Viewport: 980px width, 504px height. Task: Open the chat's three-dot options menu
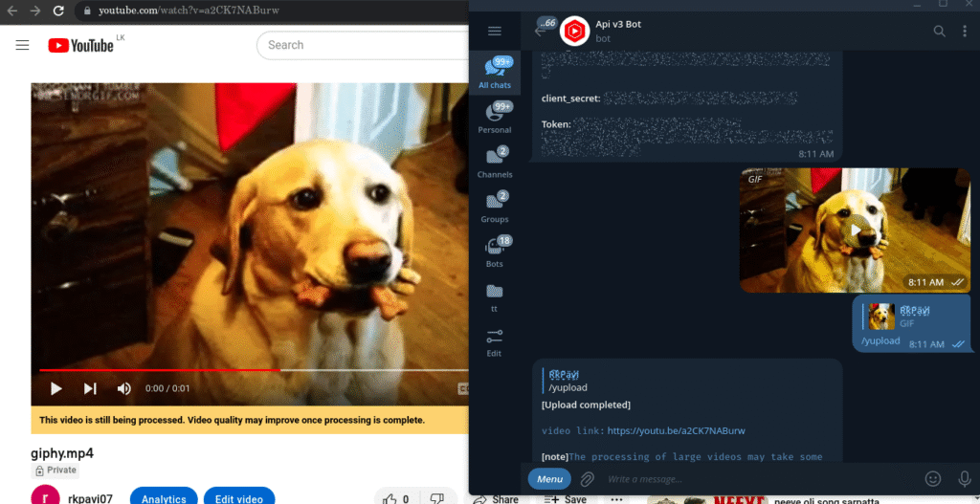pyautogui.click(x=965, y=31)
